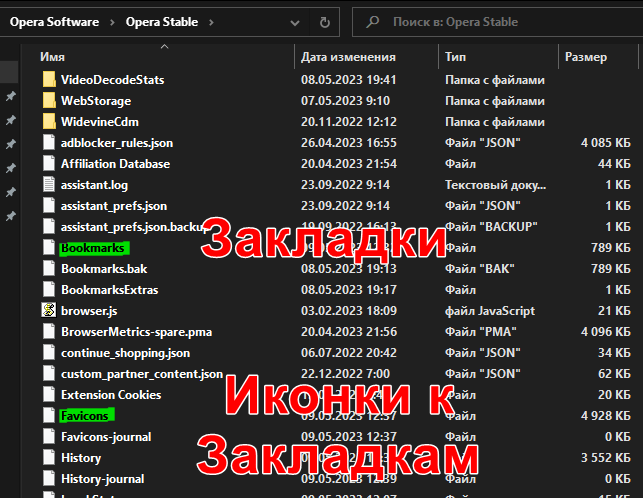Select the History-journal file icon
Image resolution: width=643 pixels, height=498 pixels.
[x=49, y=479]
